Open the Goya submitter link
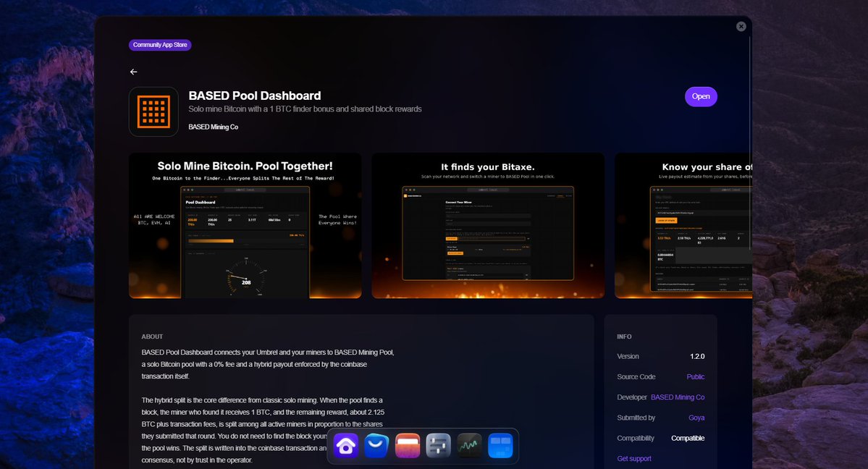 [696, 418]
